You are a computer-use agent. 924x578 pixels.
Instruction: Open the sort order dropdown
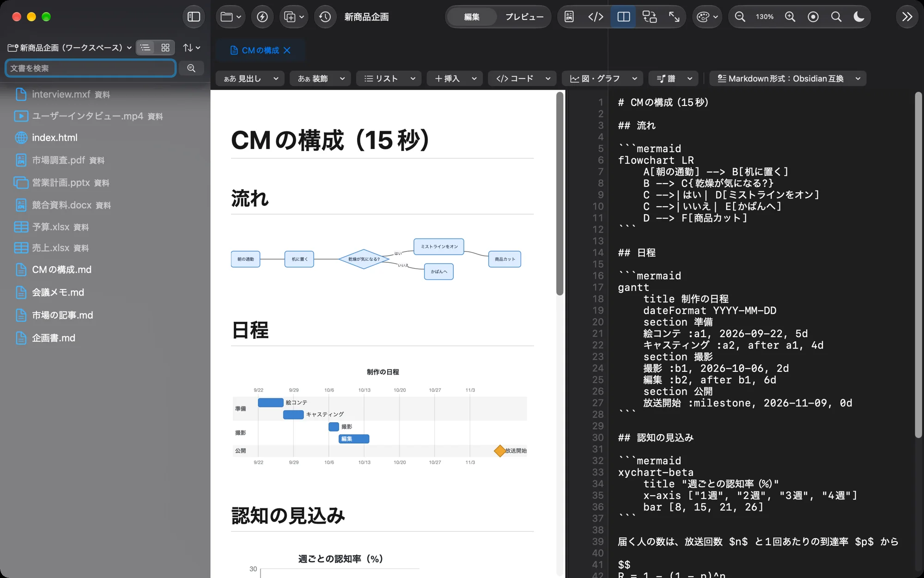coord(191,48)
